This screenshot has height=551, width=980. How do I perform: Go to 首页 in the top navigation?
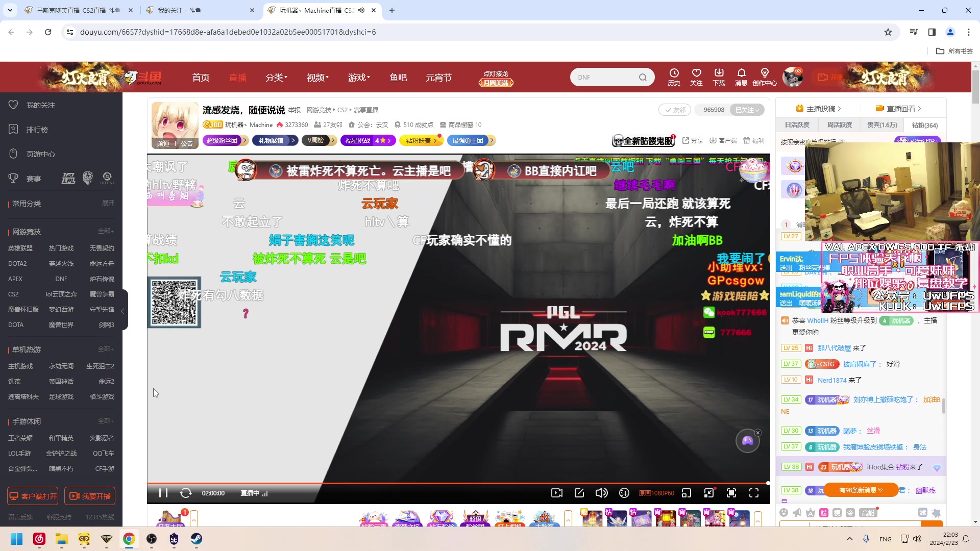tap(201, 78)
